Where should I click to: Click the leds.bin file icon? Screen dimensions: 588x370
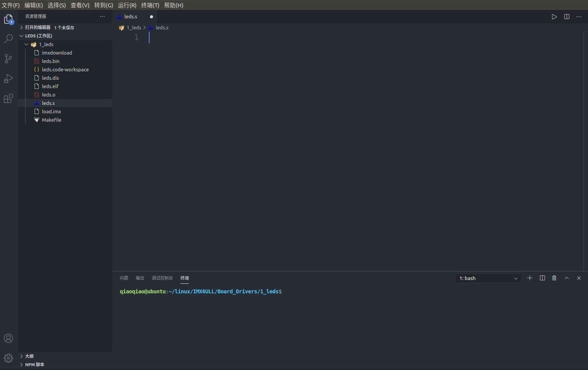pos(37,61)
